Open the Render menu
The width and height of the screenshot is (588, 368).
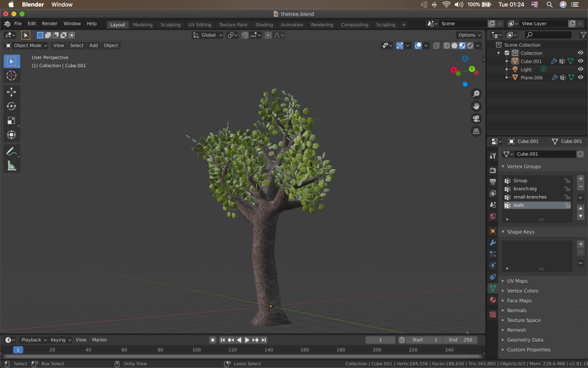click(x=49, y=24)
